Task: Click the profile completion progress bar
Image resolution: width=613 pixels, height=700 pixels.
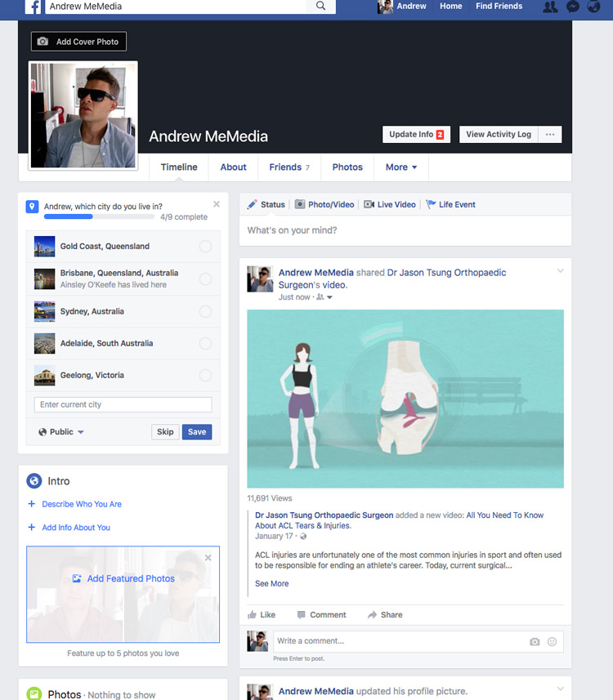Action: [x=99, y=216]
